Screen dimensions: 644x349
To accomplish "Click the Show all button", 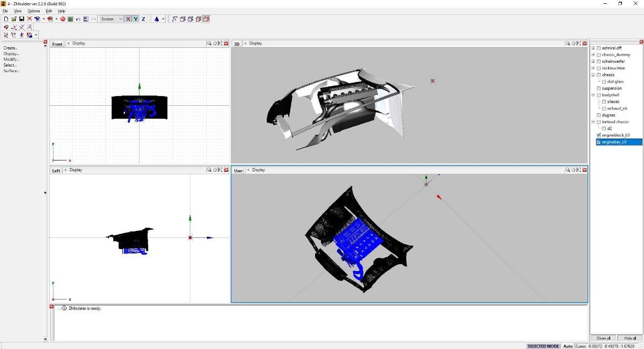I will tap(603, 338).
